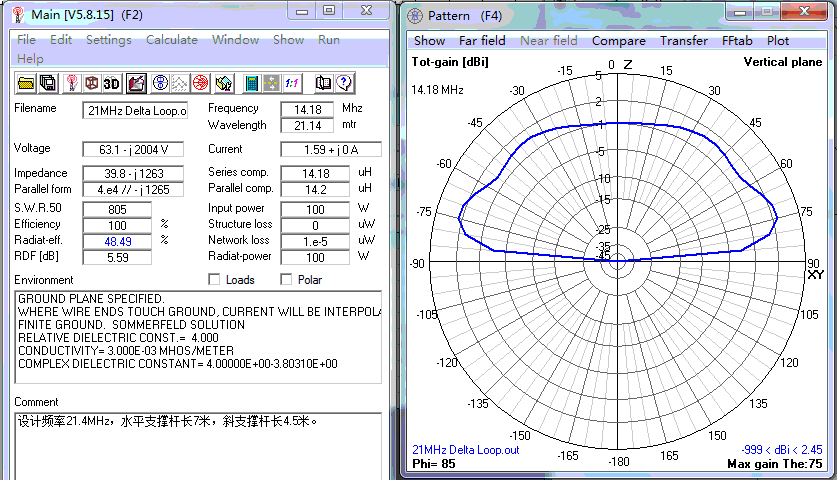The width and height of the screenshot is (837, 480).
Task: Click inside the Comment text box
Action: [198, 445]
